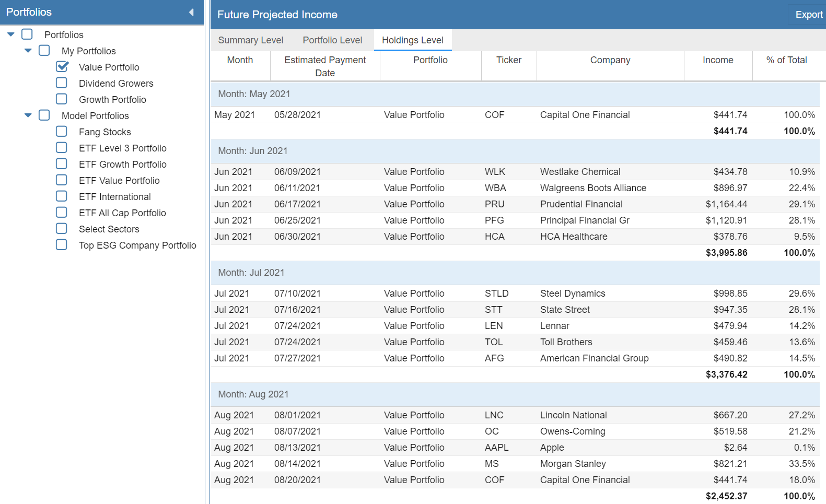
Task: Sort by the Income column header
Action: point(717,60)
